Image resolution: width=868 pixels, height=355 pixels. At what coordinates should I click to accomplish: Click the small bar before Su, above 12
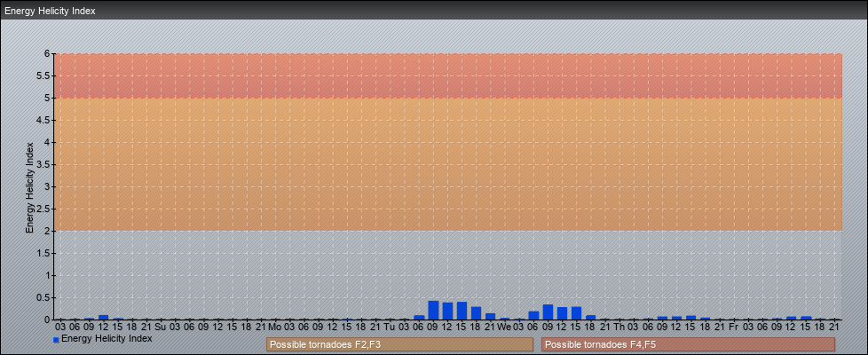pos(104,318)
